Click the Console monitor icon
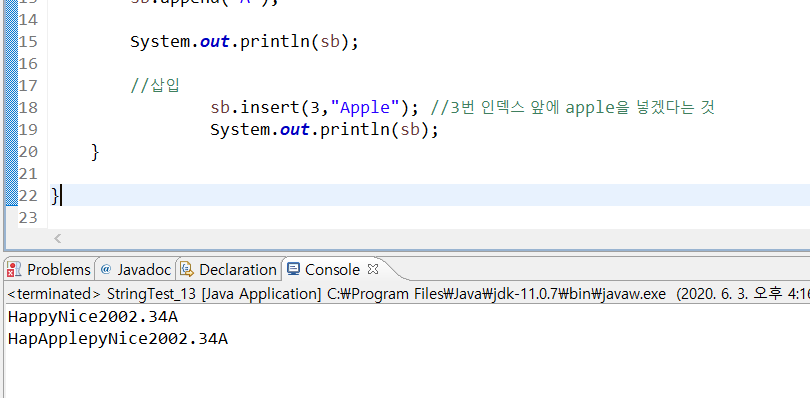The width and height of the screenshot is (810, 398). pos(293,269)
